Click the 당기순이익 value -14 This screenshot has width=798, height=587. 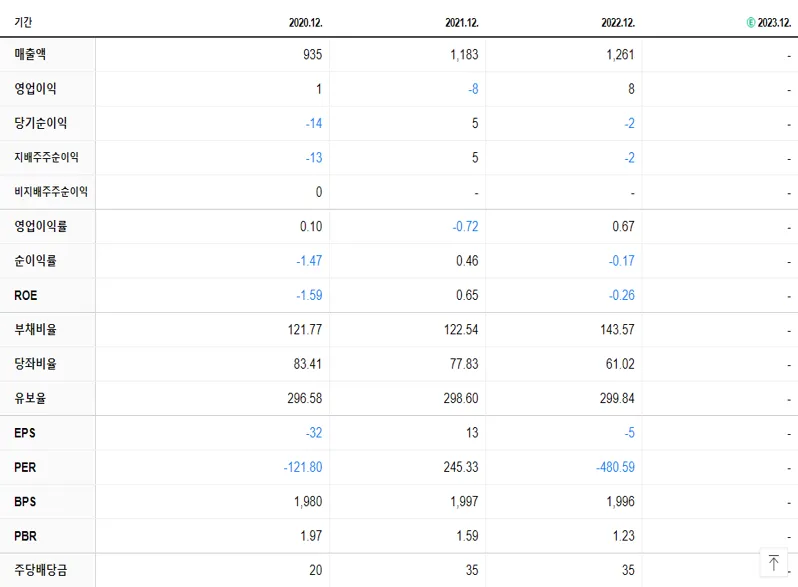click(x=314, y=123)
